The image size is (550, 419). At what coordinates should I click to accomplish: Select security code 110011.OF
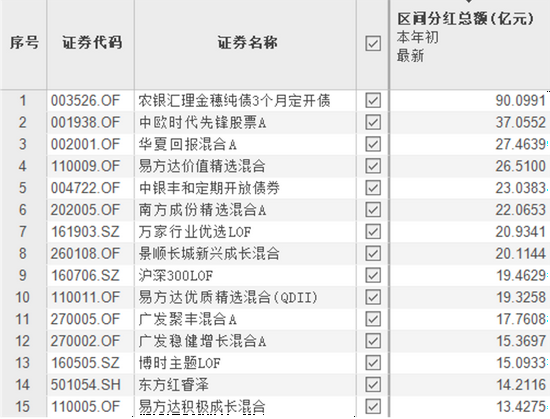(x=85, y=297)
